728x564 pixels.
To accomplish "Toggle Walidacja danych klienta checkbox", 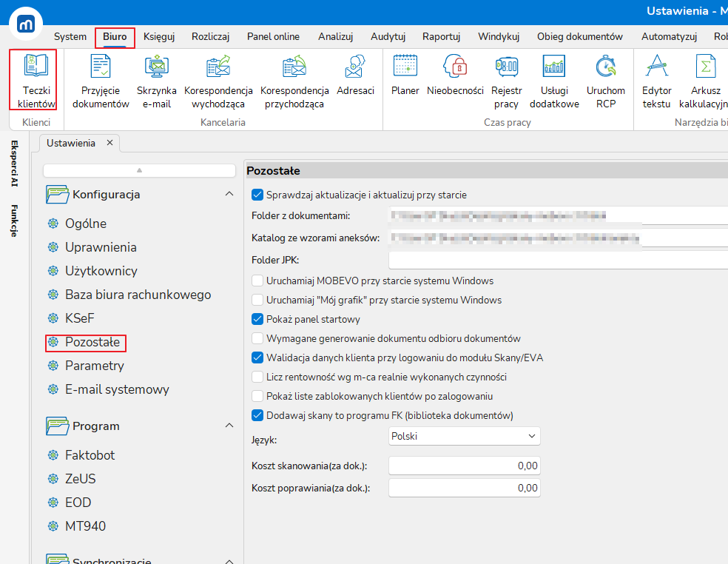I will 257,357.
